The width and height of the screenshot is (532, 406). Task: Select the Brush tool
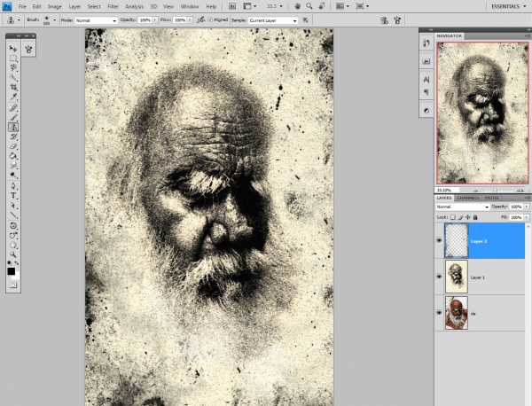pos(13,118)
